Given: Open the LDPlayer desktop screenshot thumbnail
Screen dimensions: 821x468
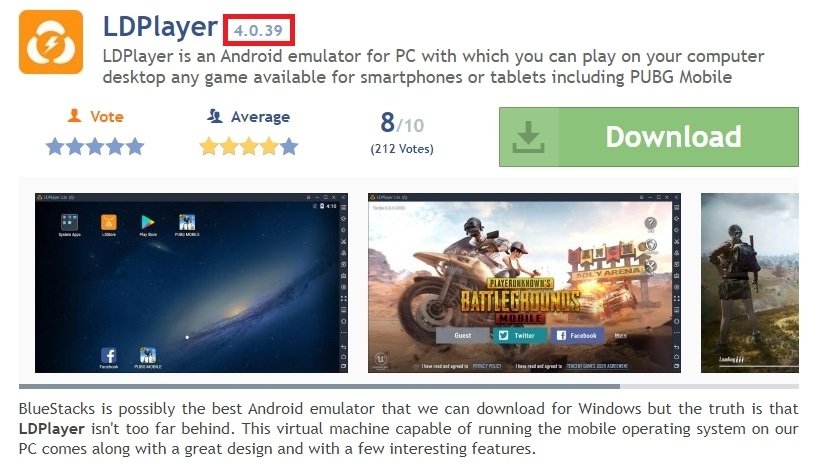Looking at the screenshot, I should click(x=191, y=283).
